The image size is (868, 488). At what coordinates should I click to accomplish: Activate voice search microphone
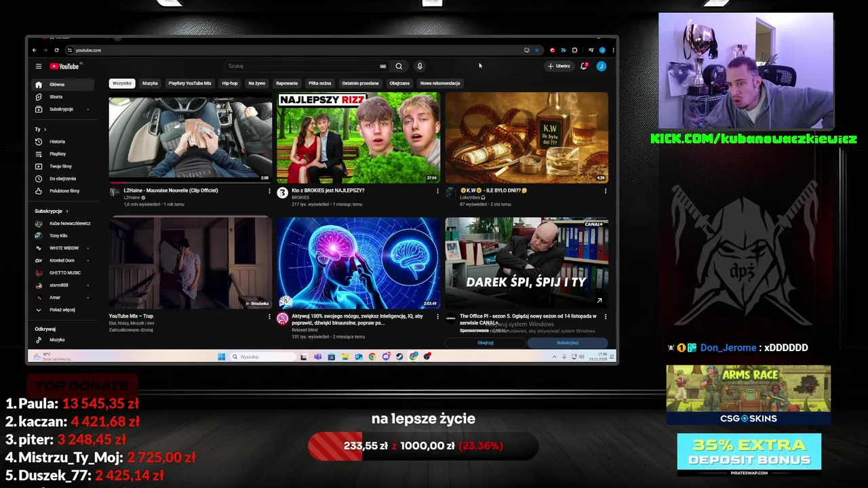coord(420,66)
